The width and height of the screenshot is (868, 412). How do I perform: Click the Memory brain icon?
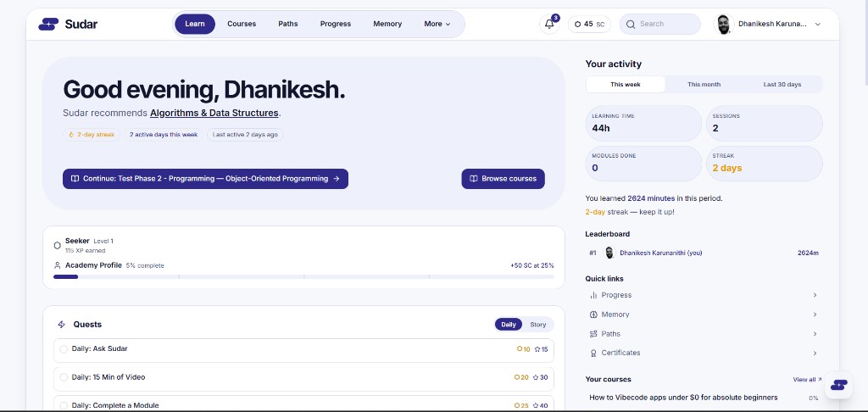coord(593,315)
